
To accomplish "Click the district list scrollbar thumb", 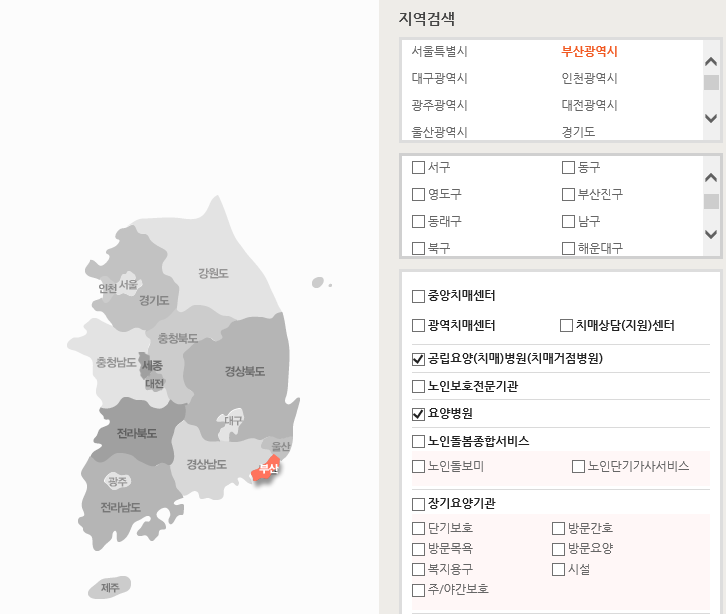I will point(711,201).
